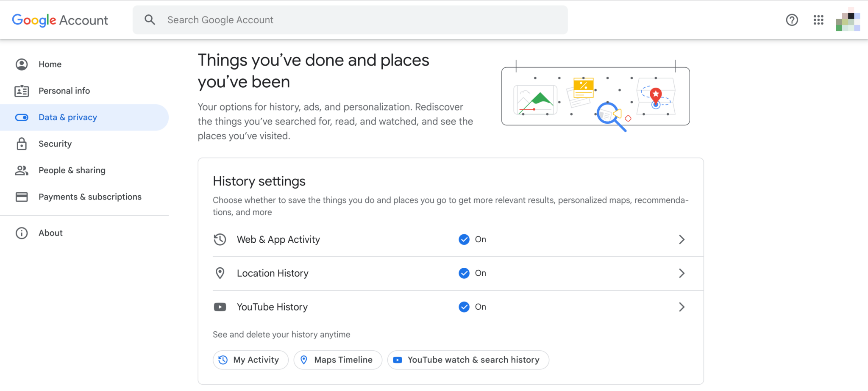Click the People & sharing icon
The height and width of the screenshot is (391, 868).
pyautogui.click(x=22, y=170)
